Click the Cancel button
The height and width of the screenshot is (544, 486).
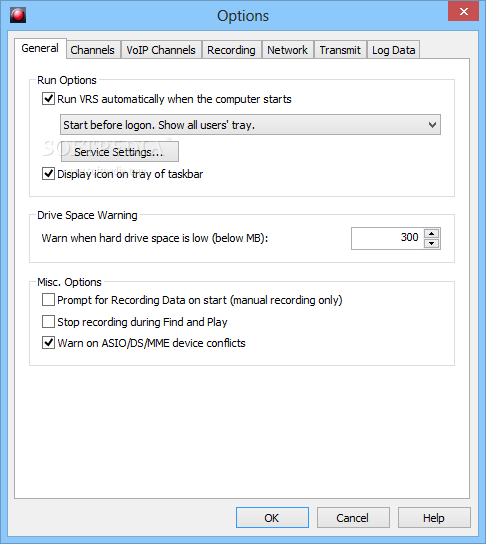pos(353,518)
